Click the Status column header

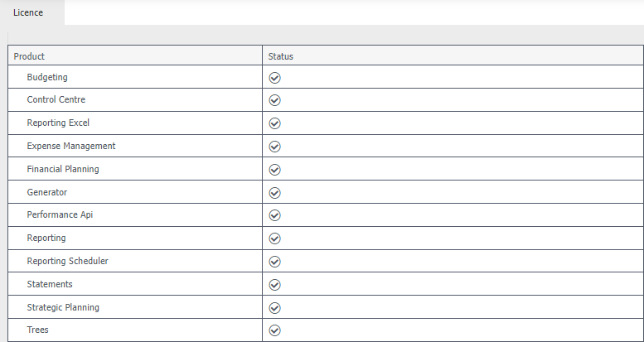[281, 56]
